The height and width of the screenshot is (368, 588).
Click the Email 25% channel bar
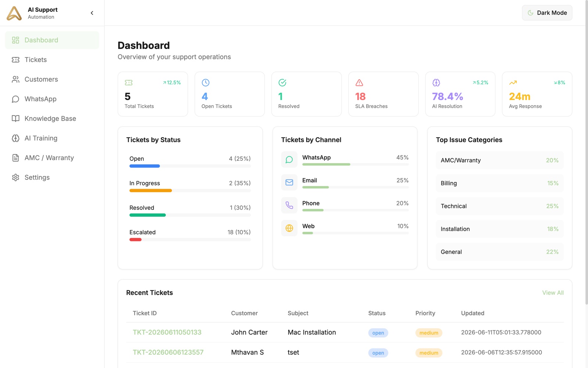[316, 187]
